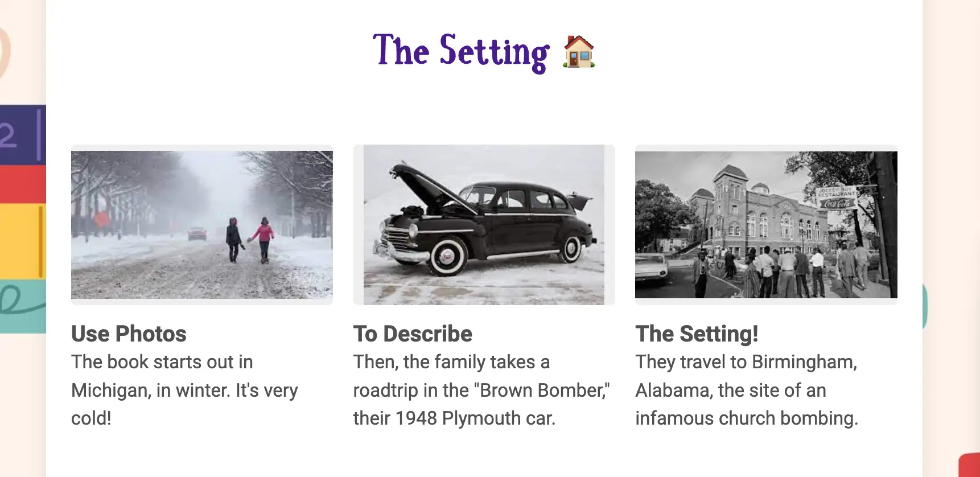Select the paragraph about Michigan in winter
Viewport: 980px width, 477px height.
(x=184, y=390)
